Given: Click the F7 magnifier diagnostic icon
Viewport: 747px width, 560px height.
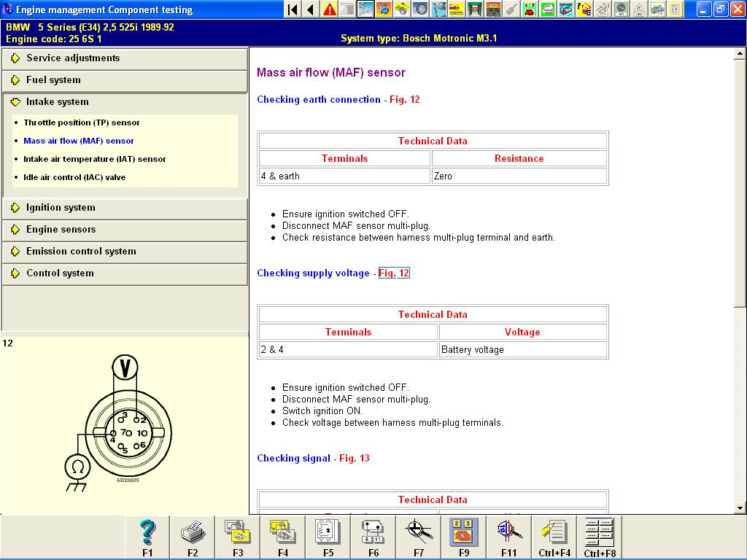Looking at the screenshot, I should pos(419,537).
